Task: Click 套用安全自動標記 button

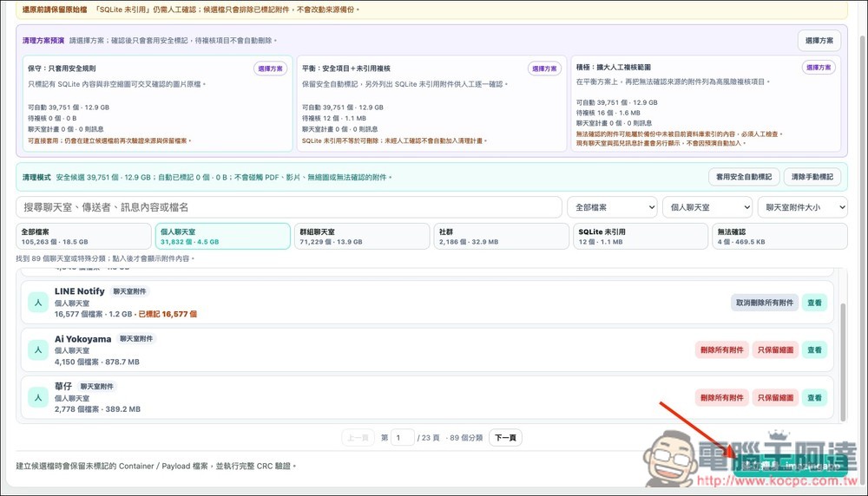Action: 744,177
